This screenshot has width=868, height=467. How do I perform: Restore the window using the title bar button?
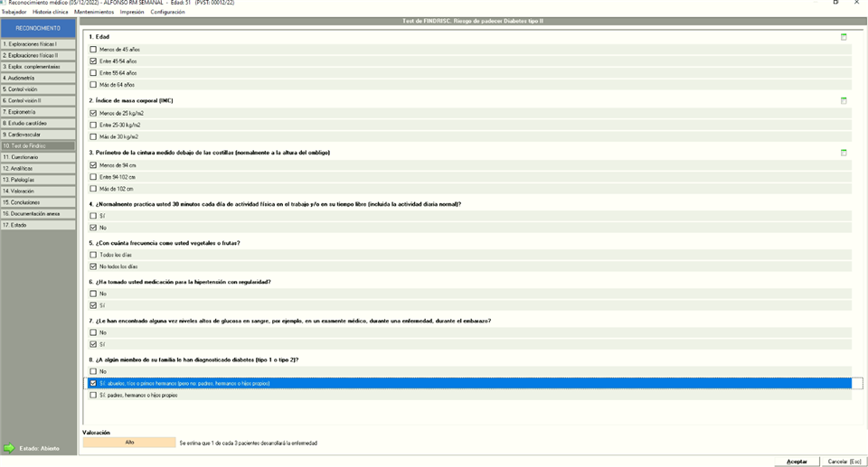pyautogui.click(x=835, y=3)
